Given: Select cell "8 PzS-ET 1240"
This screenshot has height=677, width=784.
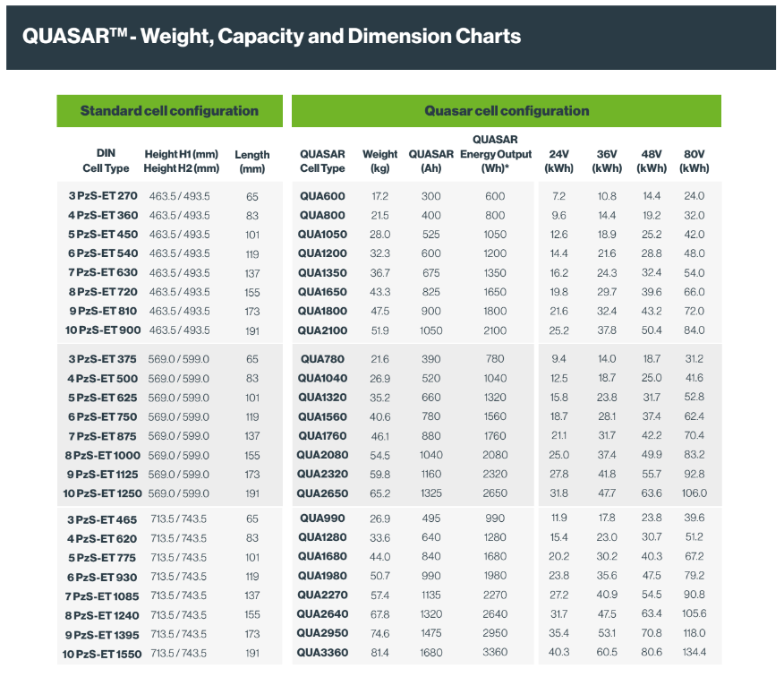Looking at the screenshot, I should [102, 616].
